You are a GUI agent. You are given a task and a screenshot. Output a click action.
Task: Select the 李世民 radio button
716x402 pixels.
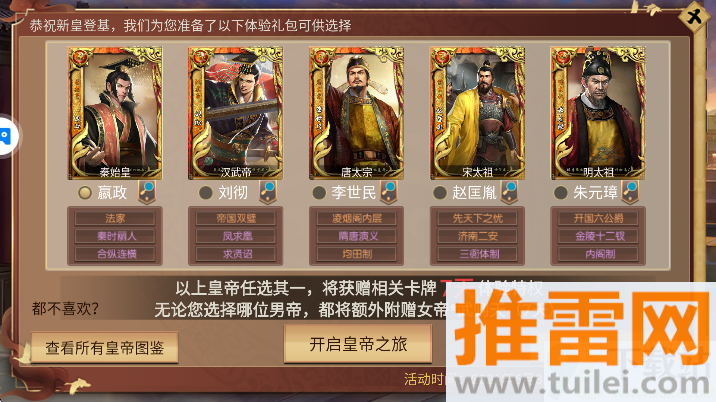pyautogui.click(x=319, y=193)
